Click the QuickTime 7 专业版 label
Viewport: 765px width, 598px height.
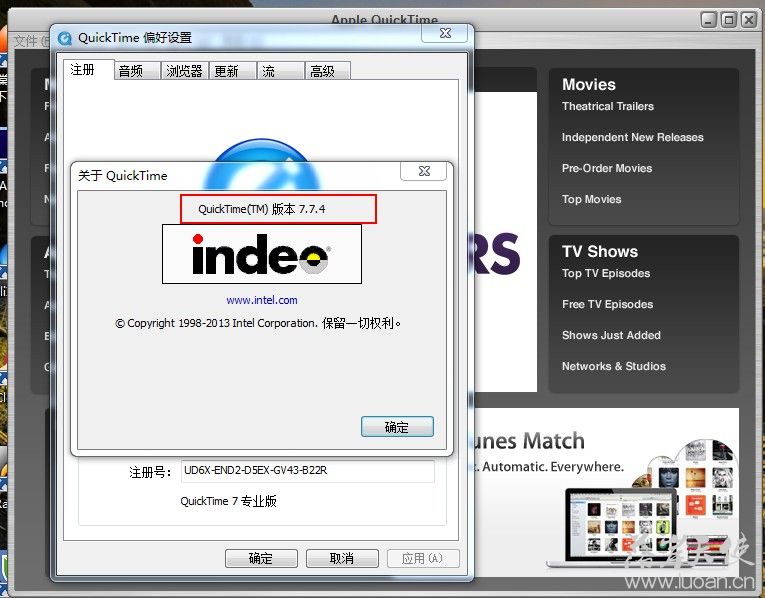pos(228,501)
